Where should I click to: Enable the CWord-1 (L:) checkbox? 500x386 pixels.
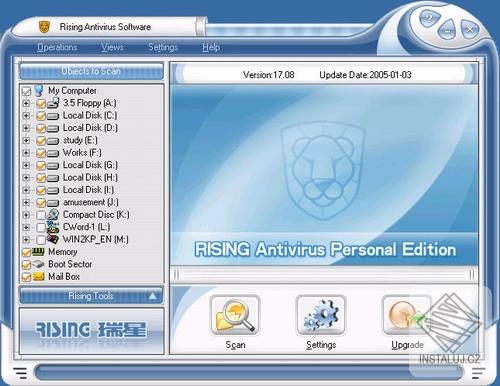[41, 227]
